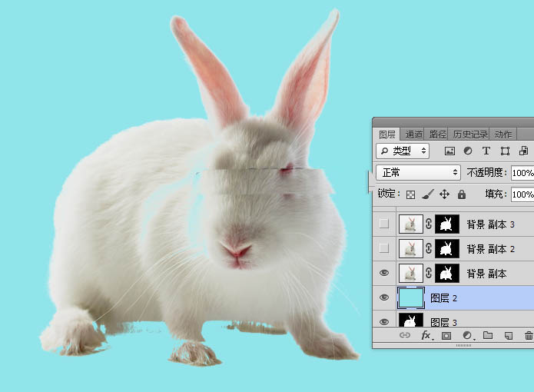Create a new layer
This screenshot has width=534, height=392.
point(508,336)
